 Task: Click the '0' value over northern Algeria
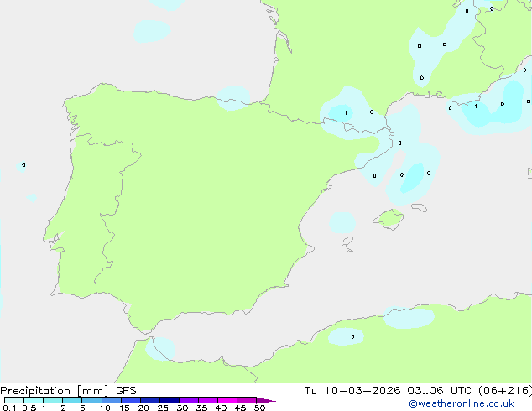coord(353,336)
